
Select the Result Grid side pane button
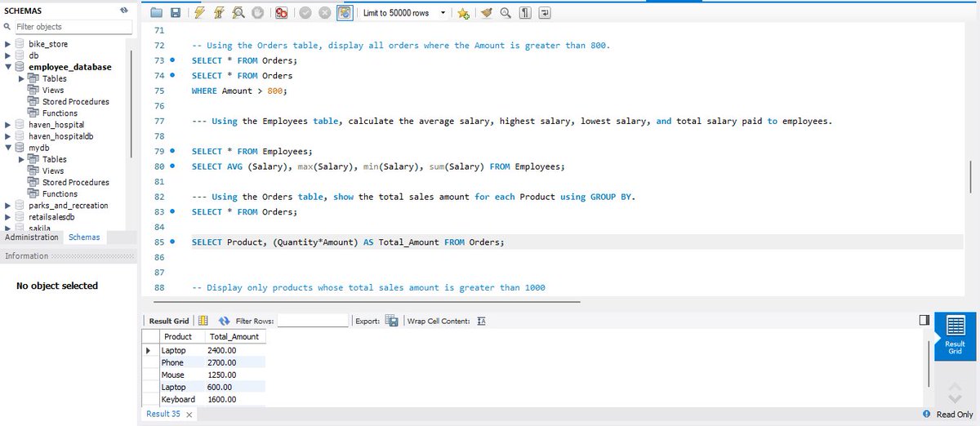(x=955, y=335)
